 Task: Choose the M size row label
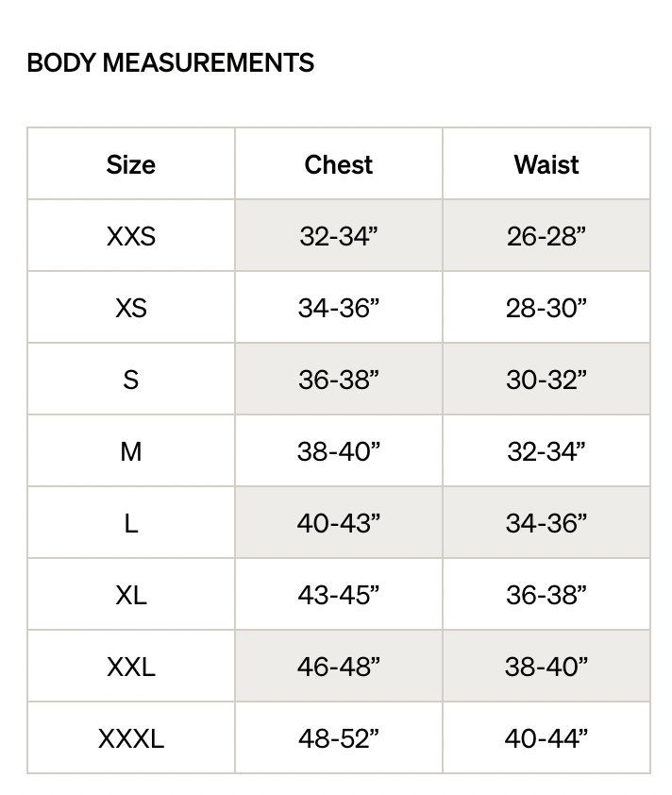point(131,450)
